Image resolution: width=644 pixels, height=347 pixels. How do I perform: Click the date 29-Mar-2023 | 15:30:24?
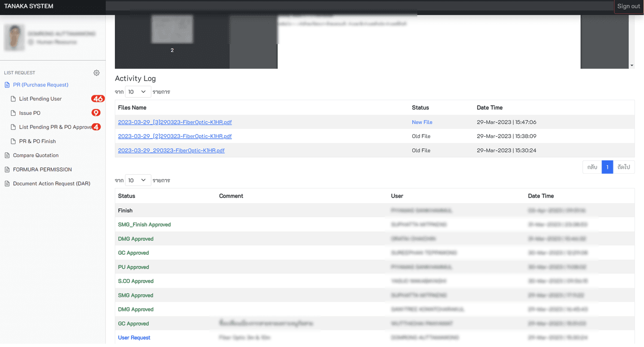point(507,151)
